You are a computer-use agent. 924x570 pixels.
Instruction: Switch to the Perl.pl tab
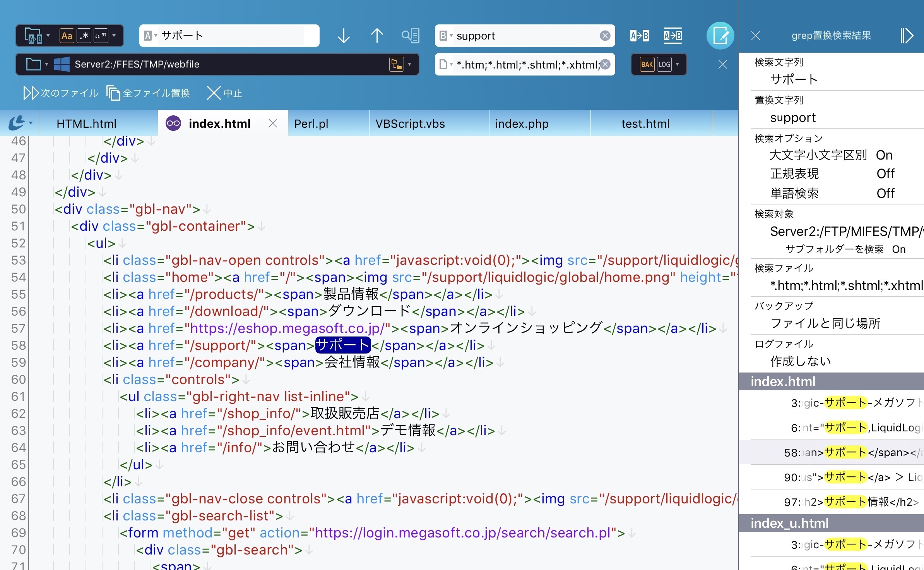(x=311, y=124)
